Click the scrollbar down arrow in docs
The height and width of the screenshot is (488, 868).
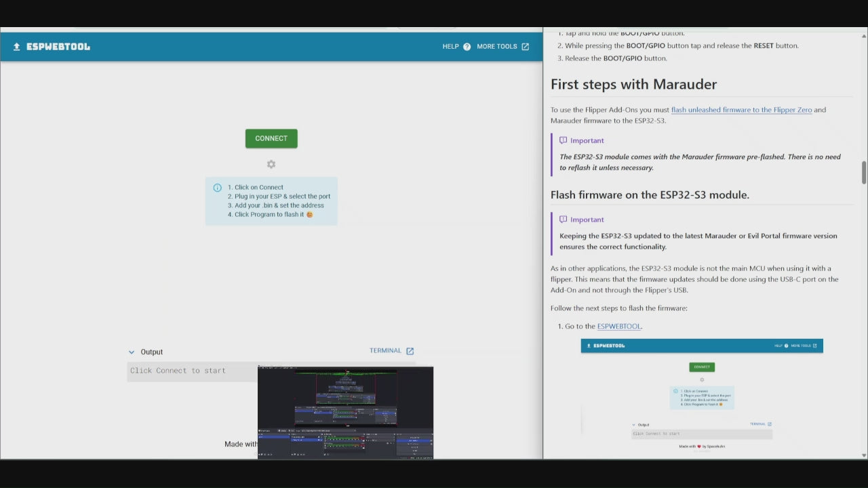864,455
